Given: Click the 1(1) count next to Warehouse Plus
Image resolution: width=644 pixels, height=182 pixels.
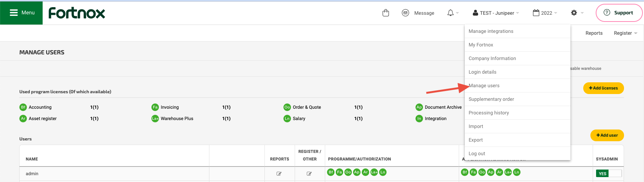Looking at the screenshot, I should pyautogui.click(x=226, y=119).
